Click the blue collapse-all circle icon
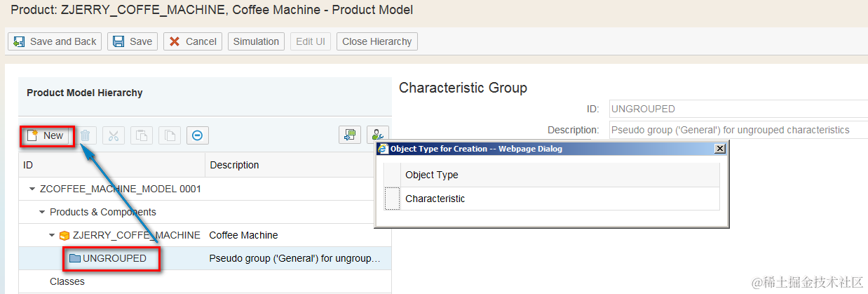 coord(197,135)
